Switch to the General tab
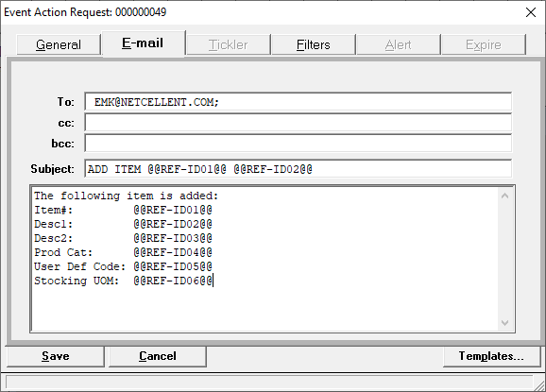The width and height of the screenshot is (546, 392). 59,44
